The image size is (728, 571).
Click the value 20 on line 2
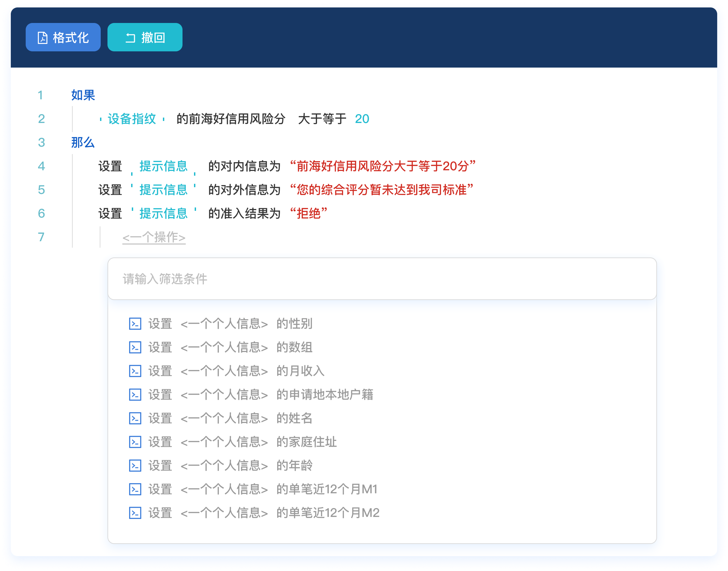pyautogui.click(x=362, y=119)
